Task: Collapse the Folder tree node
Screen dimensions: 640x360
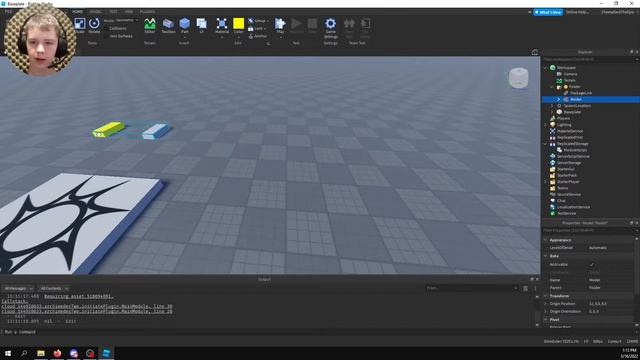Action: 552,87
